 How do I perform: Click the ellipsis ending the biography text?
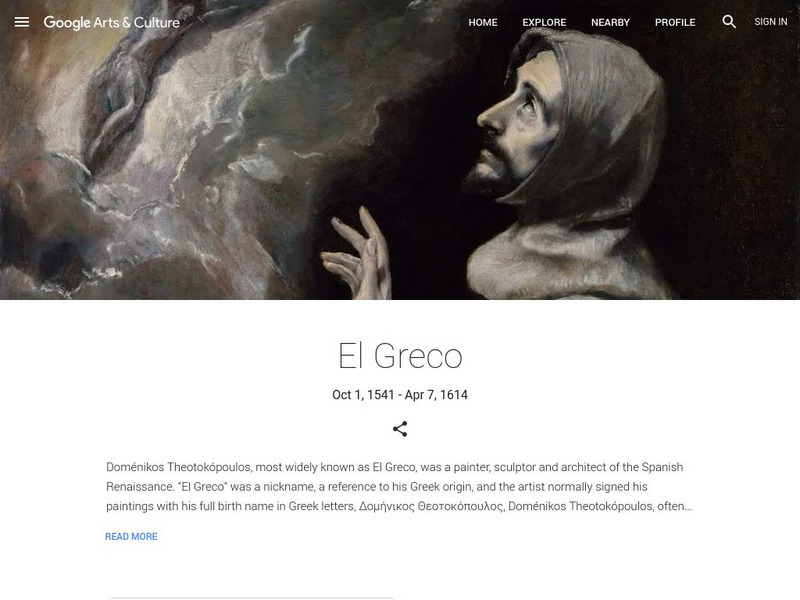point(688,507)
